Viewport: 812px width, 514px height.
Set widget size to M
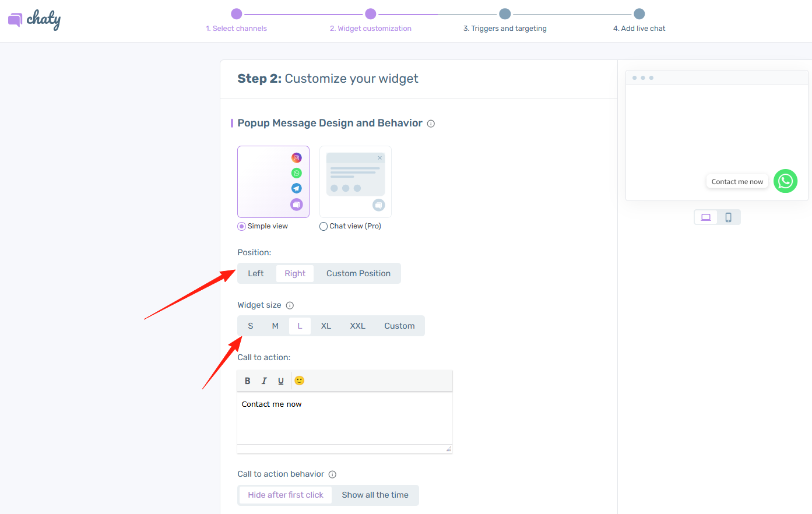pos(275,326)
